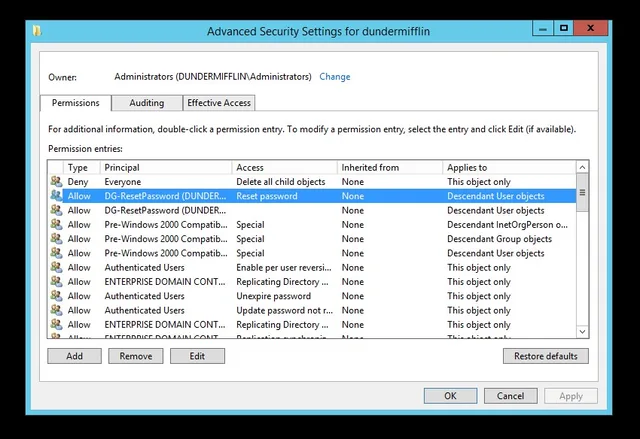Viewport: 640px width, 439px height.
Task: Sort by the Applies to column header
Action: pyautogui.click(x=509, y=167)
